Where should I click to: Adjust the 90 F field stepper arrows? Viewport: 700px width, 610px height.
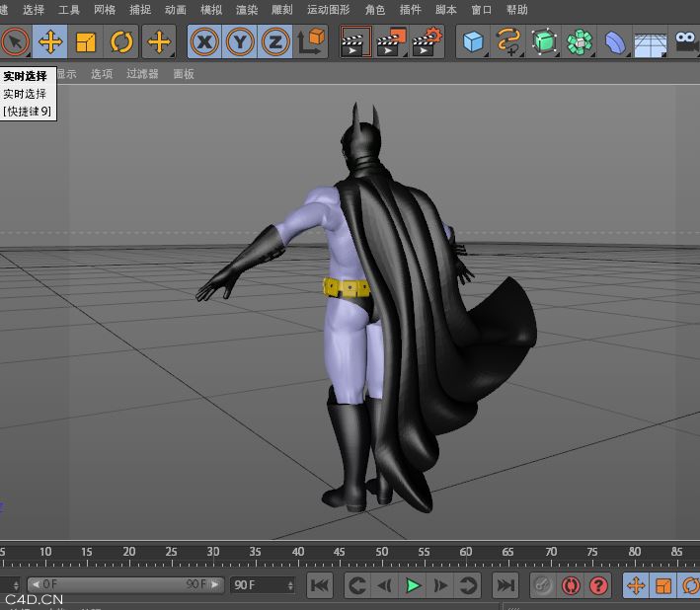(x=290, y=585)
